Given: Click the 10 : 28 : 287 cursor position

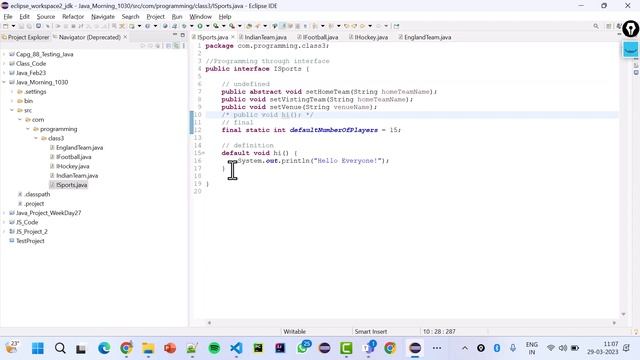Looking at the screenshot, I should [439, 331].
